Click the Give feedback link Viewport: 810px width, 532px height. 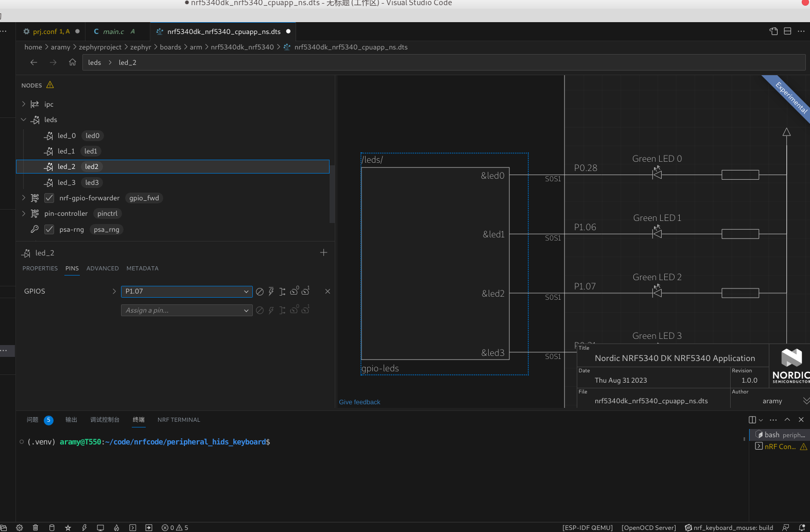(359, 402)
